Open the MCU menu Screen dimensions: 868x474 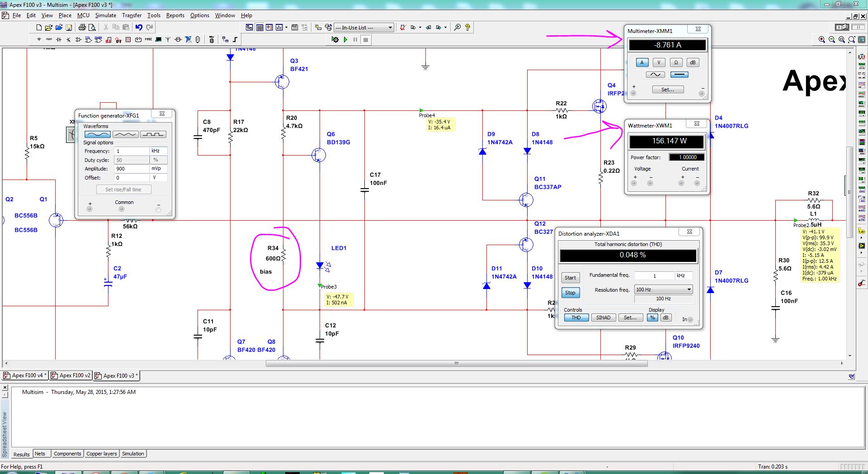[83, 15]
